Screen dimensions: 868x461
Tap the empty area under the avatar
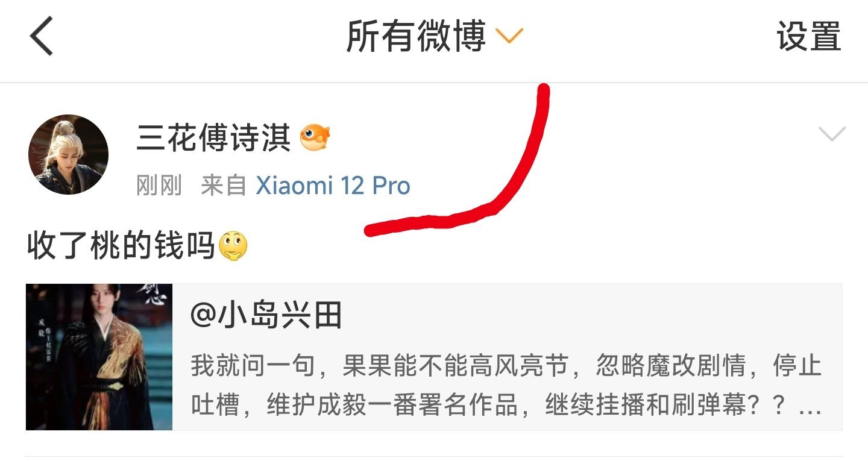click(x=68, y=211)
